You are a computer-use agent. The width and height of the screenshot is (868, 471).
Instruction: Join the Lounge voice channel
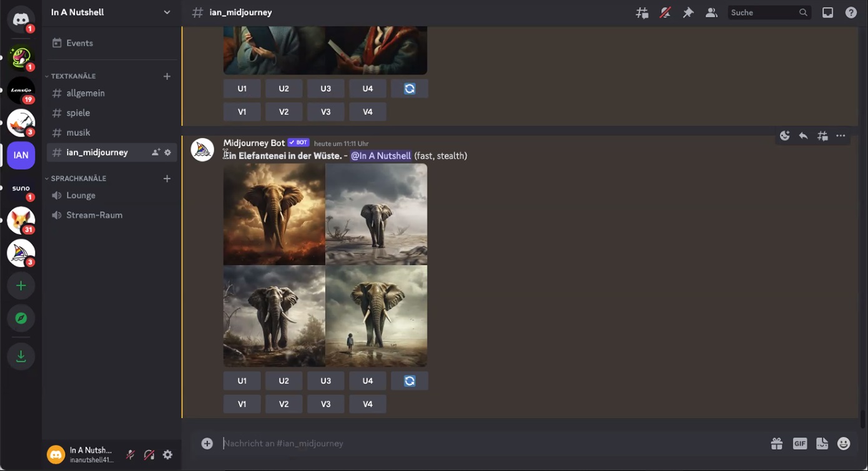point(81,195)
